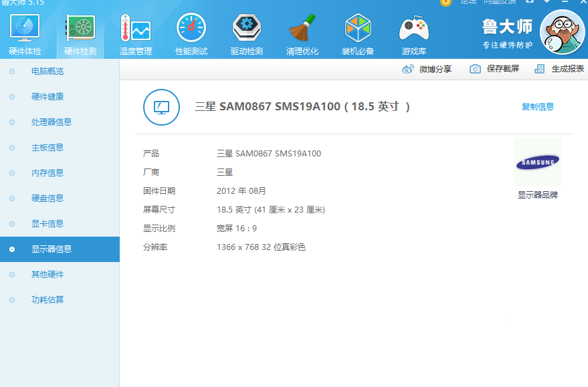Click the 屏幕尺寸 field label
Image resolution: width=588 pixels, height=387 pixels.
pos(159,210)
